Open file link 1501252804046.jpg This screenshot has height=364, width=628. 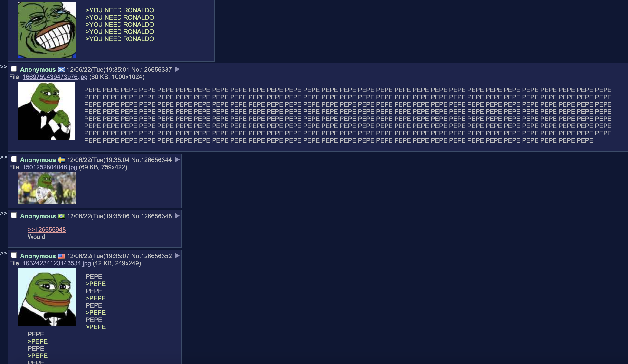coord(50,167)
